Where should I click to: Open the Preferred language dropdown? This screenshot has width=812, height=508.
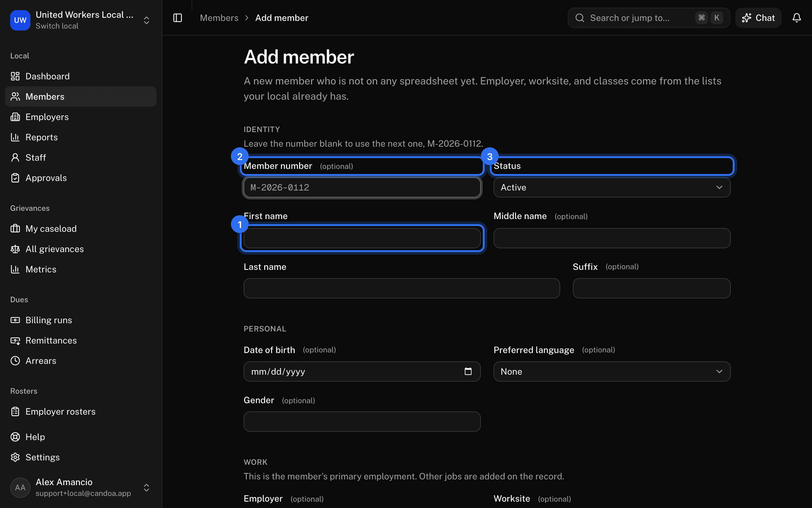click(612, 371)
